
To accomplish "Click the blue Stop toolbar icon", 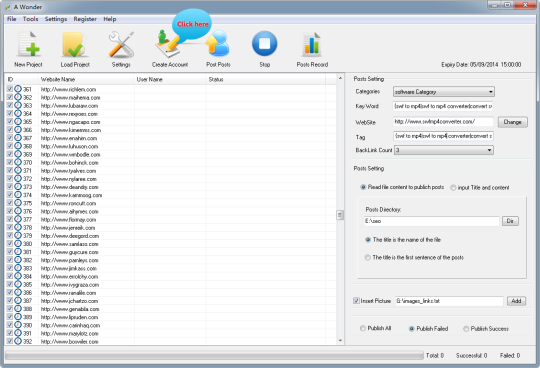I will coord(264,44).
